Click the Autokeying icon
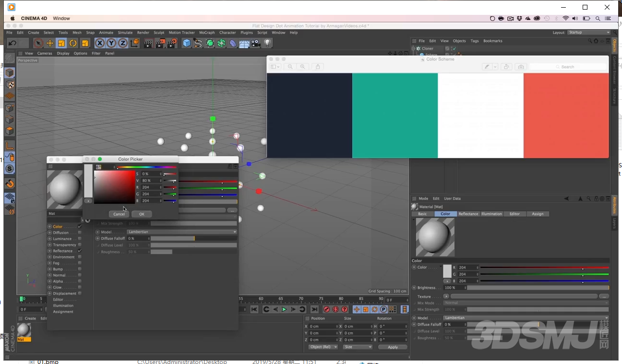 click(335, 309)
